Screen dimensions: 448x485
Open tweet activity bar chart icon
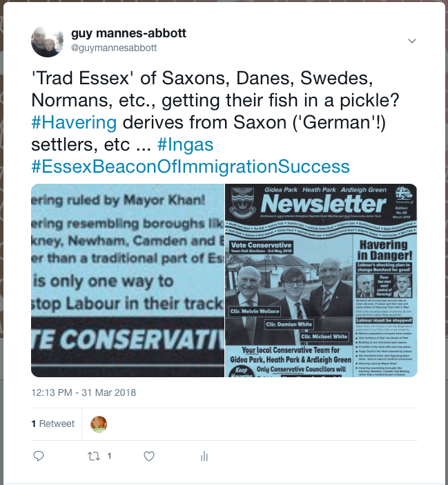[x=204, y=456]
